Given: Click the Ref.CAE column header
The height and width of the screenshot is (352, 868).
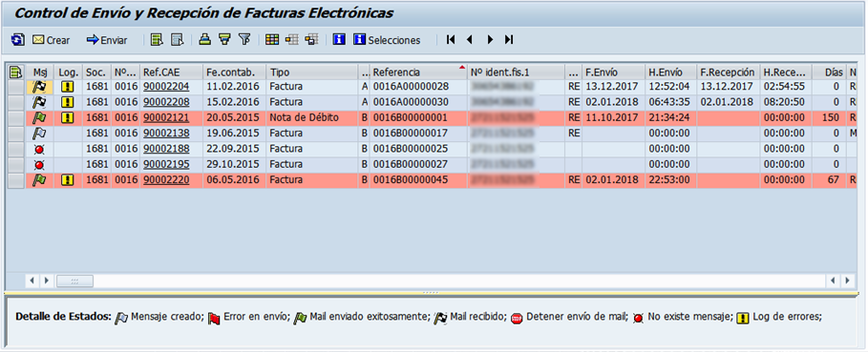Looking at the screenshot, I should (x=171, y=72).
